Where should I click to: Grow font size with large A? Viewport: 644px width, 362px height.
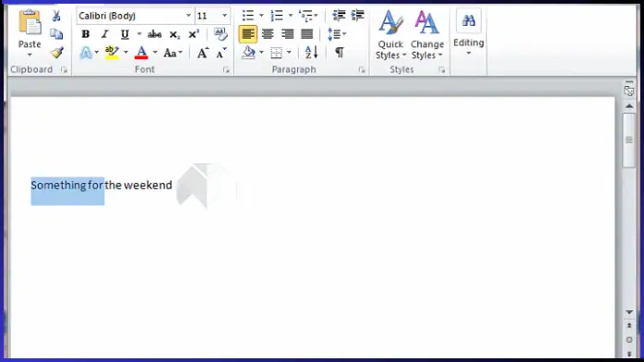coord(202,53)
